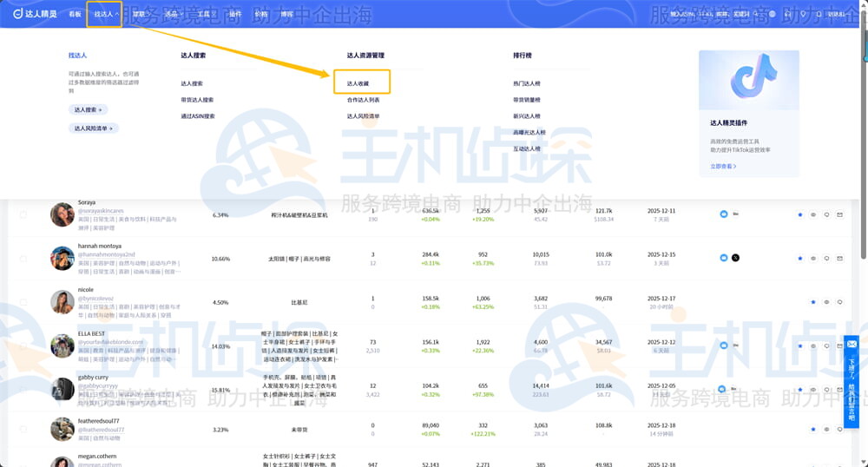Click blue contact icon in Soraya row
Viewport: 868px width, 467px height.
(x=724, y=214)
